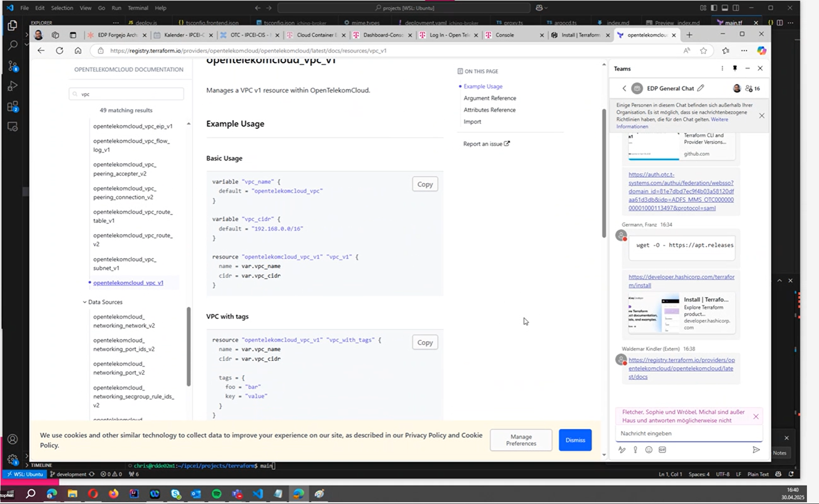Click WSL: Ubuntu remote status indicator
Screen dimensions: 819x504
[x=25, y=474]
